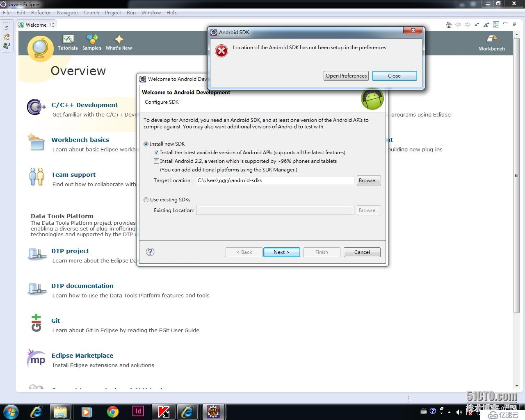Minimize the Welcome view
The width and height of the screenshot is (525, 420).
(x=505, y=24)
